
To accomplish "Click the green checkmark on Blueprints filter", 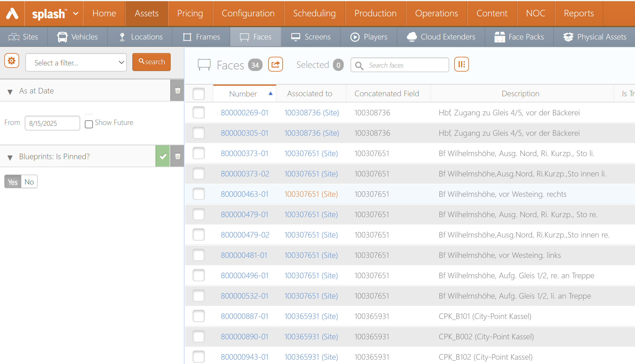I will 163,156.
